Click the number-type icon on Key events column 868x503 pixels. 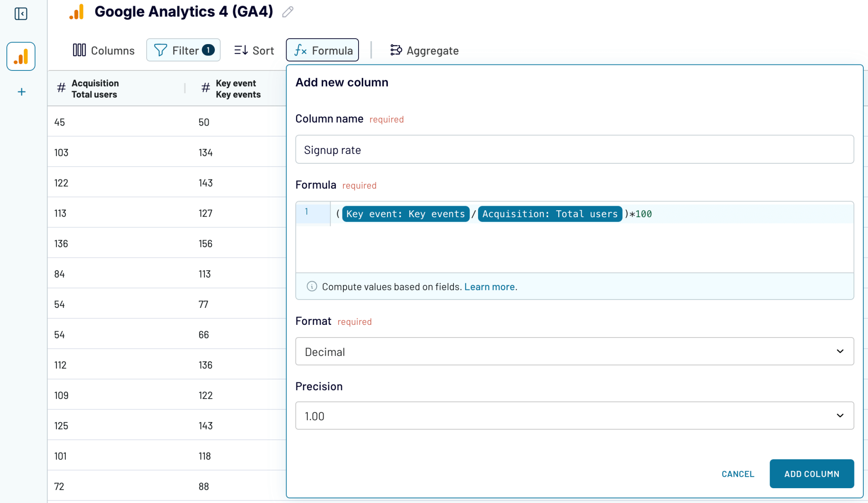click(206, 88)
